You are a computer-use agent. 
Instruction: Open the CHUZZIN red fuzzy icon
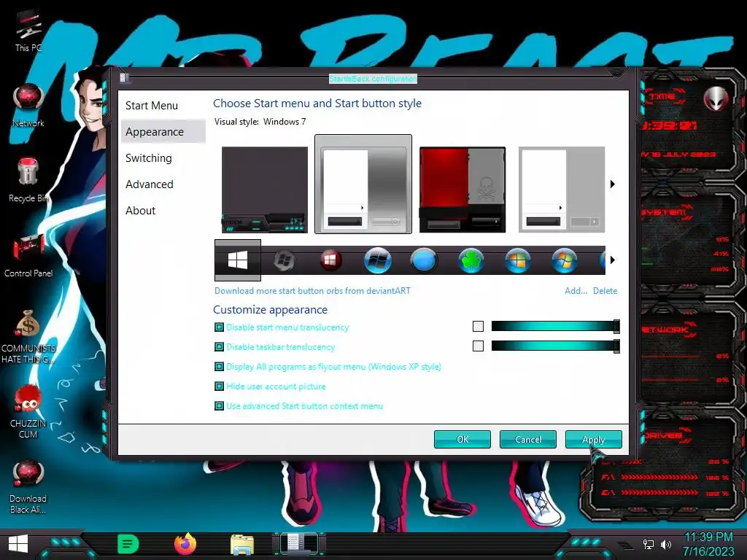tap(28, 412)
